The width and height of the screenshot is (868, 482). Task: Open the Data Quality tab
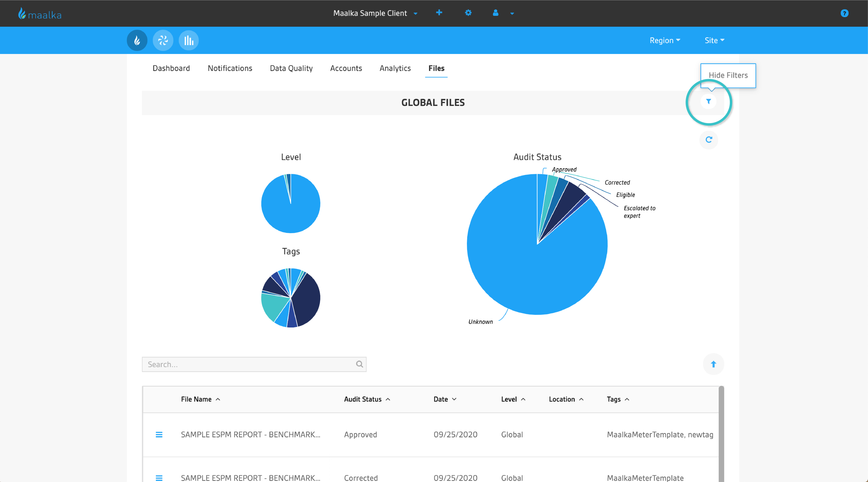pyautogui.click(x=291, y=68)
